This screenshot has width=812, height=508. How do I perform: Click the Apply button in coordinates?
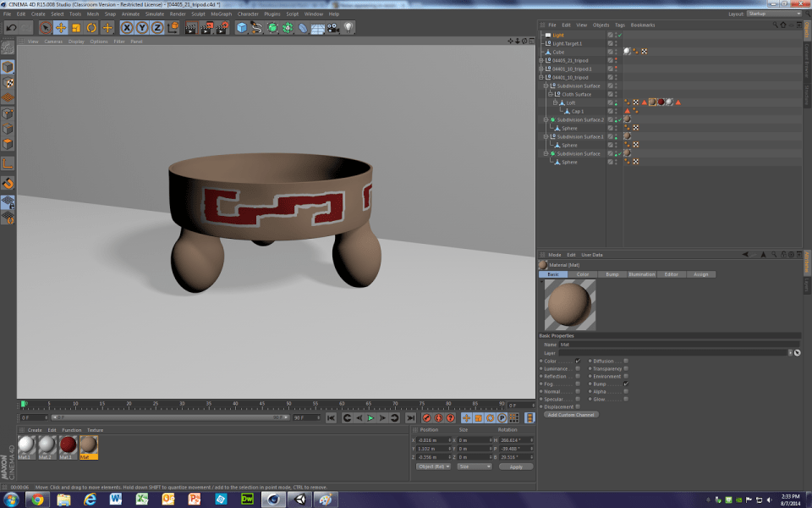516,467
